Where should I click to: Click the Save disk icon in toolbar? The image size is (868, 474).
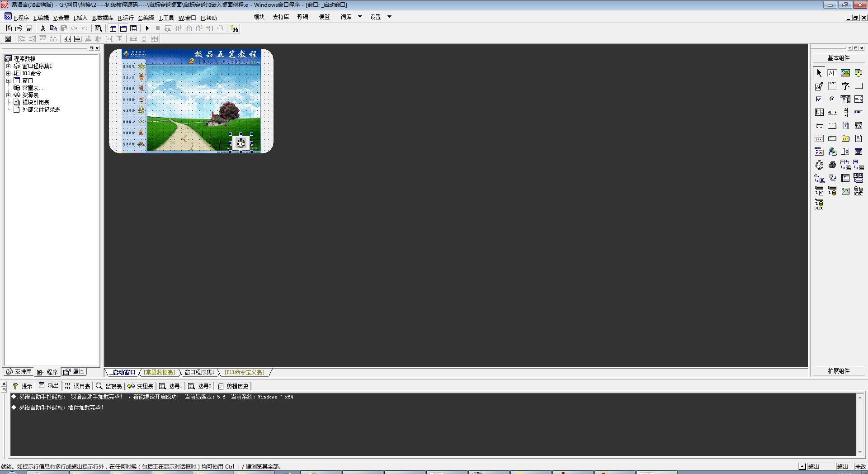(29, 28)
